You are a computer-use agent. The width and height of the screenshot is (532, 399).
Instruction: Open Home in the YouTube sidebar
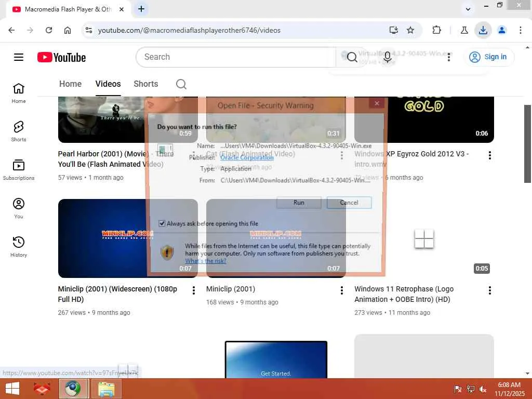[x=19, y=93]
